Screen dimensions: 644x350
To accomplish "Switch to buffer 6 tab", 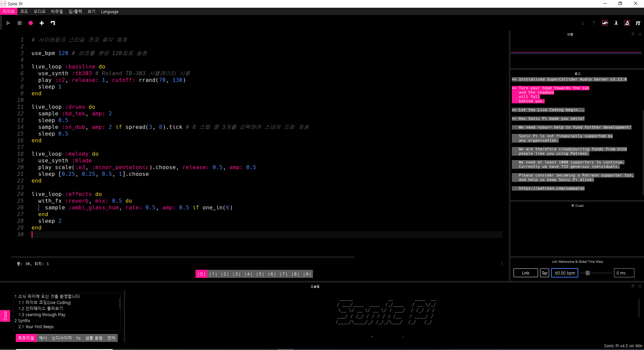I will [272, 274].
